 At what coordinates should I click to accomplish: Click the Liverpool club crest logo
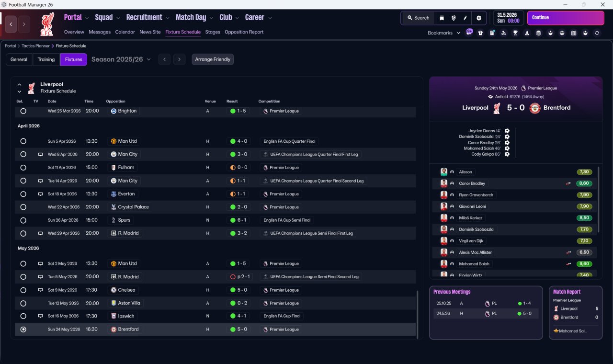46,24
